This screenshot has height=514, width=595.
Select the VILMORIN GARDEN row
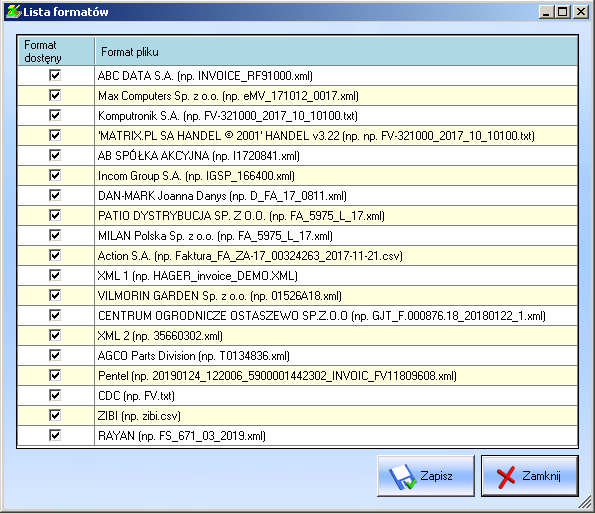pos(298,296)
